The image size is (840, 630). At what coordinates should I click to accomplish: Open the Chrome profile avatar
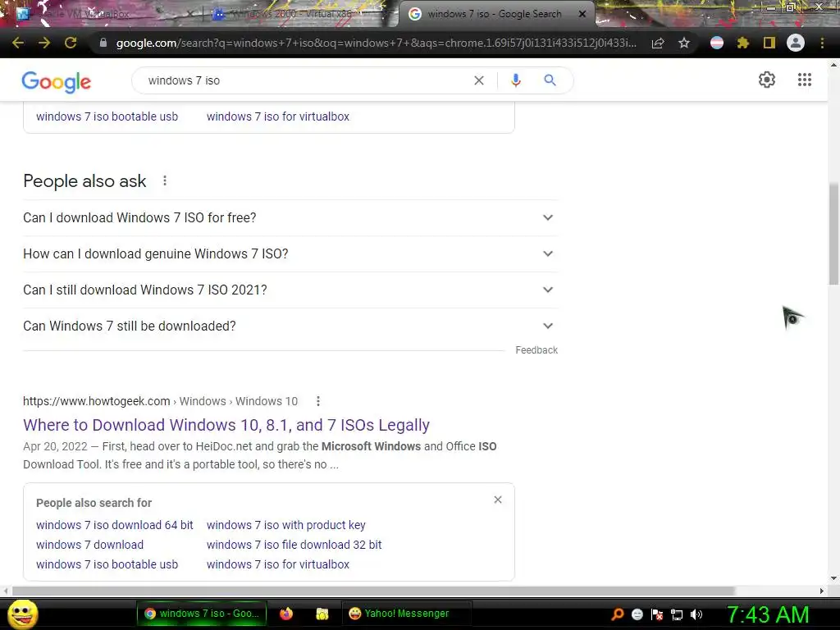[x=796, y=43]
